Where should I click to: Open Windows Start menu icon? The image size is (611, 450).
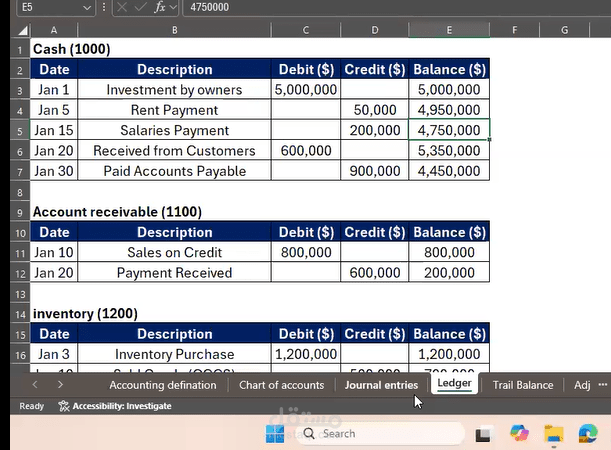click(275, 434)
